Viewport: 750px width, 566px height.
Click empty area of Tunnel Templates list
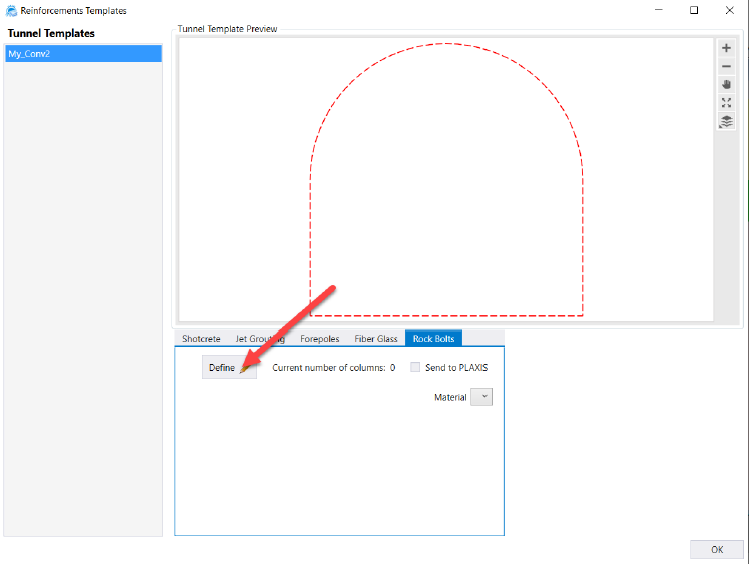(x=83, y=300)
